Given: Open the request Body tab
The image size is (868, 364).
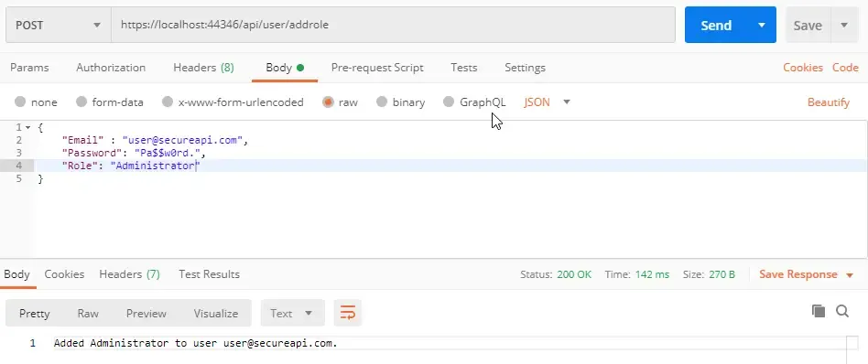Looking at the screenshot, I should click(285, 68).
